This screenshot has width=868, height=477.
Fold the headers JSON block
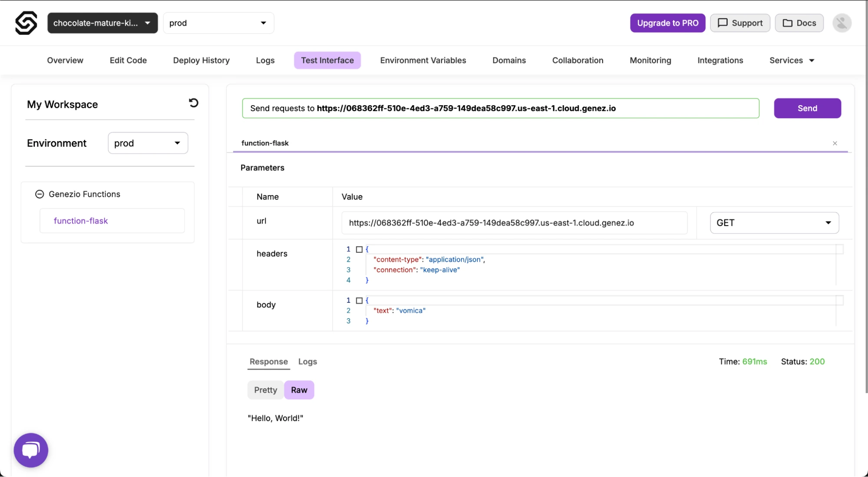pyautogui.click(x=359, y=249)
